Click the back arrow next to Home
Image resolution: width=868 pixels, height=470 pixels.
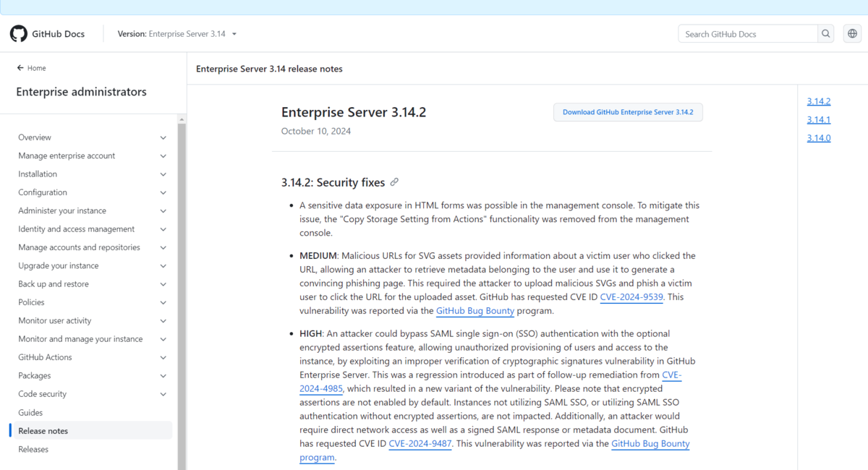pyautogui.click(x=18, y=67)
